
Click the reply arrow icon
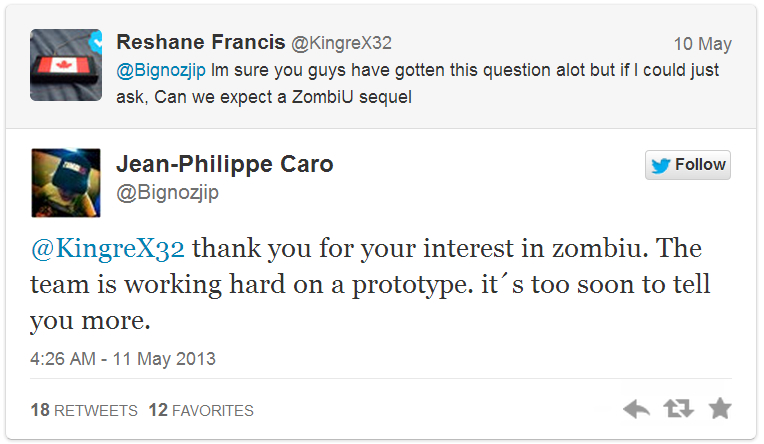[x=636, y=409]
